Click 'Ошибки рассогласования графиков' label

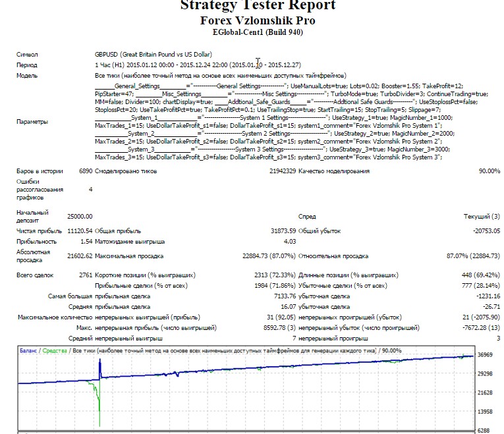click(x=40, y=190)
